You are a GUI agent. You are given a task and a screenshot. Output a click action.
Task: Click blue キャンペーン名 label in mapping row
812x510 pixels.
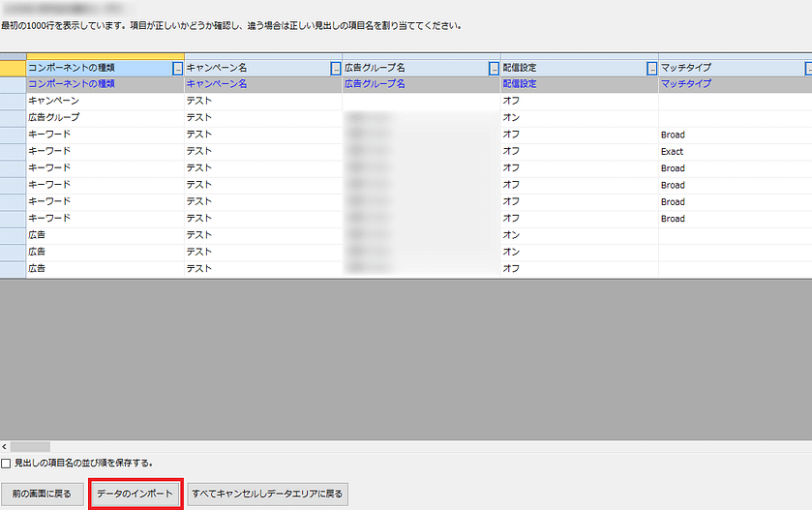(217, 84)
